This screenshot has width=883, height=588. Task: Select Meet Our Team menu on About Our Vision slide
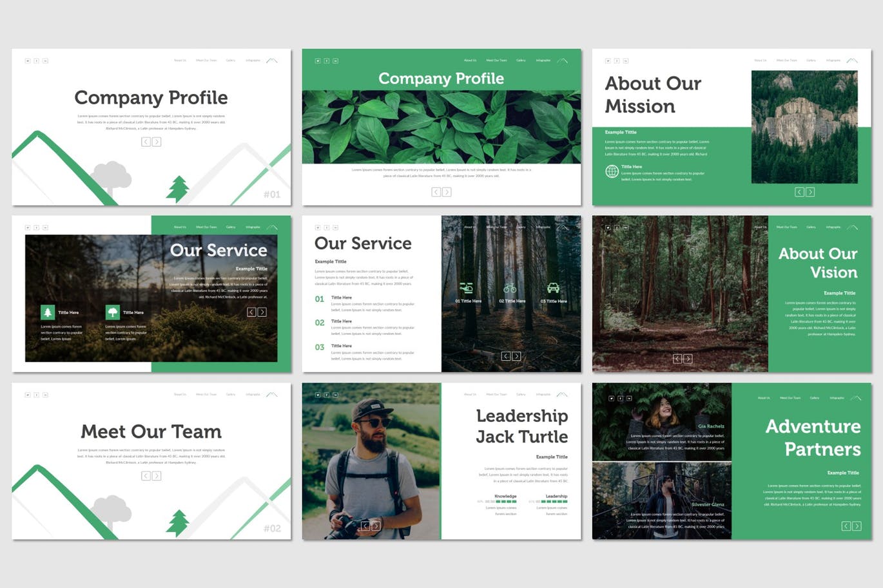[786, 227]
